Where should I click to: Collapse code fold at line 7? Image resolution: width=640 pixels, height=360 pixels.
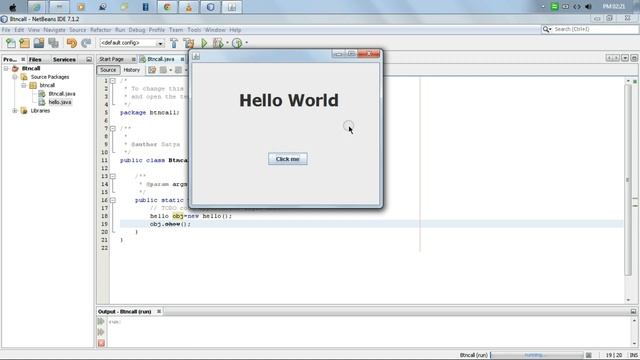[113, 129]
